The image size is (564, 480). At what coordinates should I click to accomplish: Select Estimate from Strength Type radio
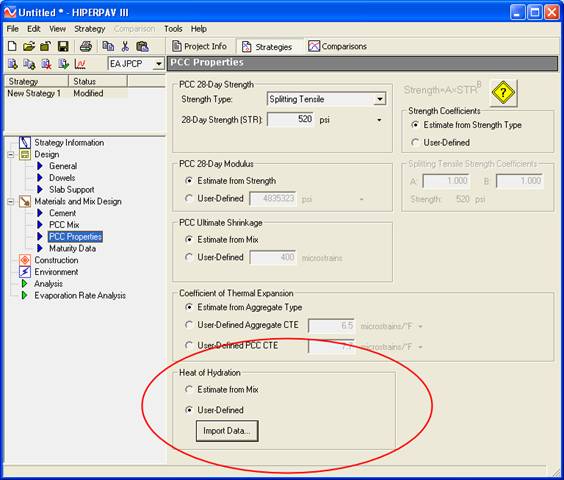(415, 125)
